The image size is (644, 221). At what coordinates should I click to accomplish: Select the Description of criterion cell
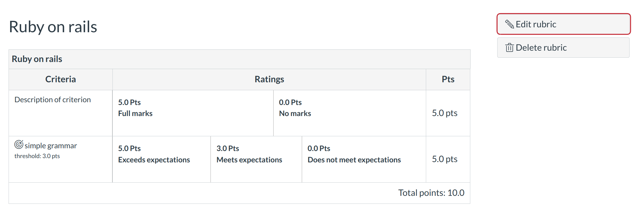(53, 100)
